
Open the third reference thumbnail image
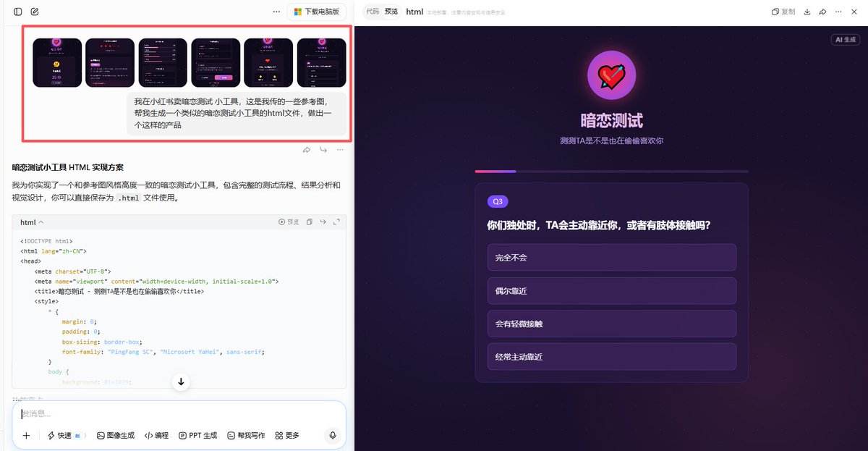pos(163,62)
